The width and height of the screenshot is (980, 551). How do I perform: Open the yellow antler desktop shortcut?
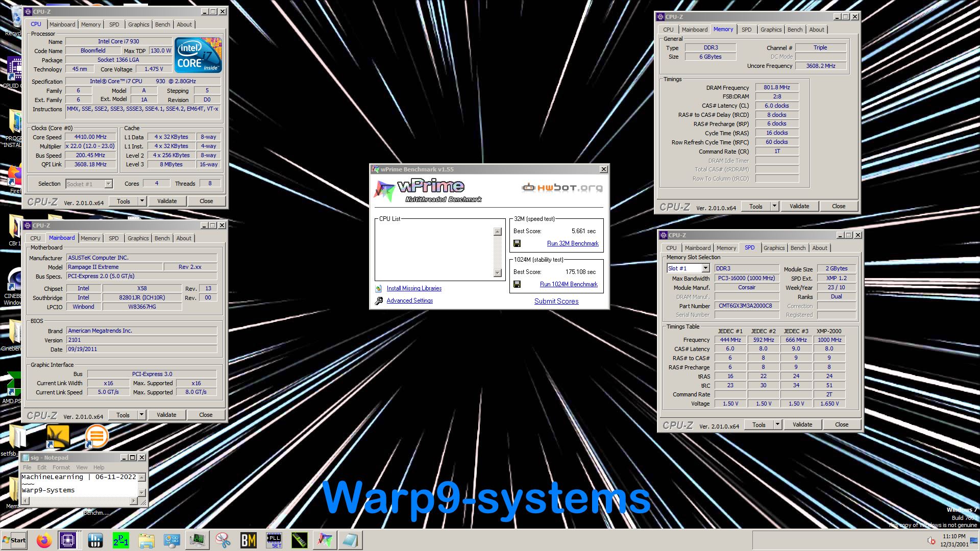coord(58,437)
